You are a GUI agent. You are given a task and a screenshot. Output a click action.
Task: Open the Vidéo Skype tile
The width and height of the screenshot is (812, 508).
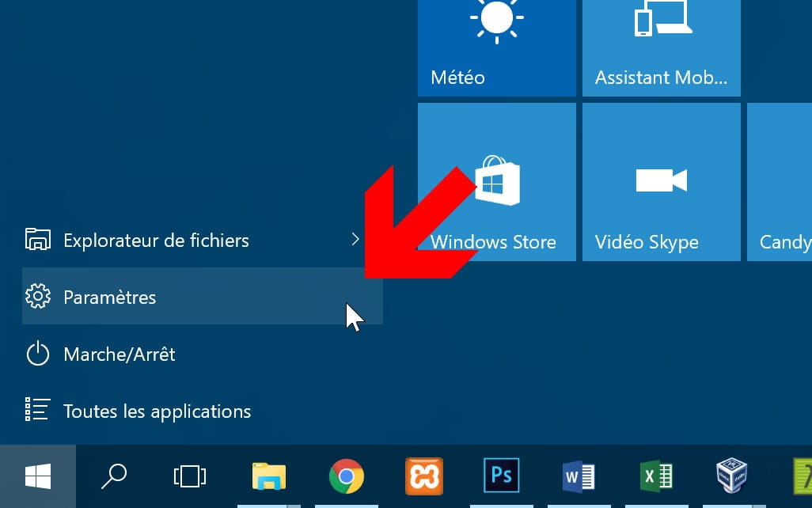[x=662, y=182]
